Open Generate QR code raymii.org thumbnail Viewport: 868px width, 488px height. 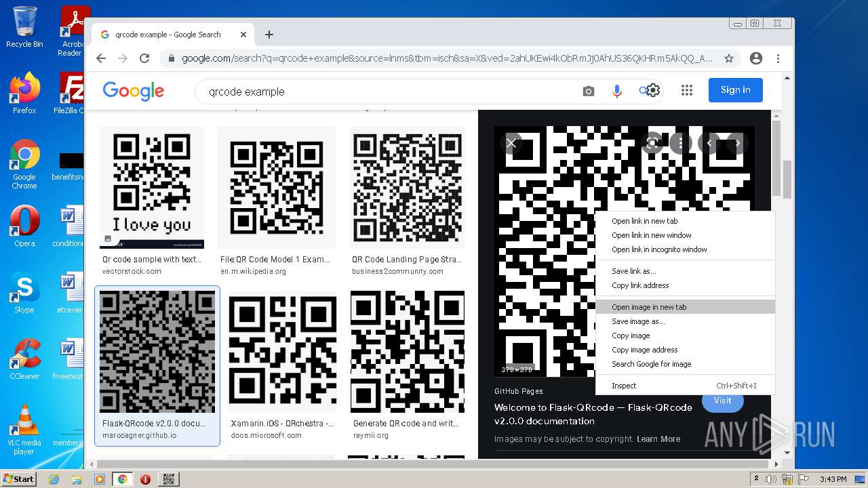pos(408,352)
